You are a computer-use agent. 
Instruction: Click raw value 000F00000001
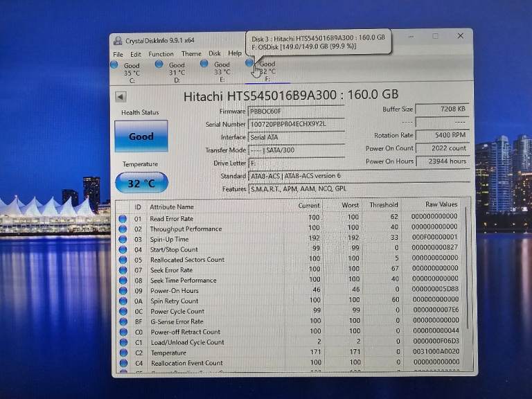(x=434, y=237)
